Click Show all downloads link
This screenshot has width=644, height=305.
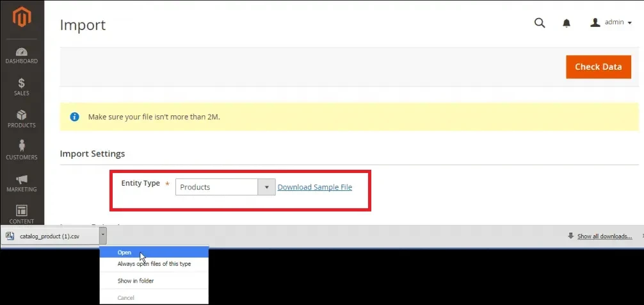[604, 236]
